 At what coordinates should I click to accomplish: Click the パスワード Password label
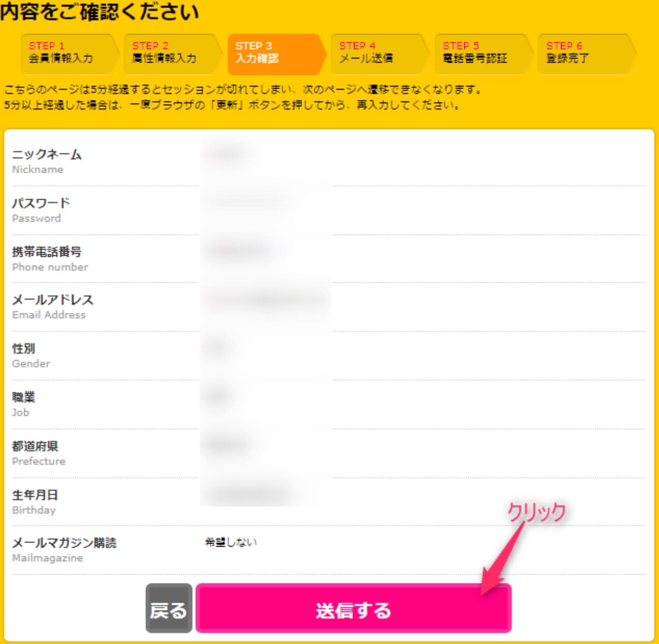pos(41,210)
